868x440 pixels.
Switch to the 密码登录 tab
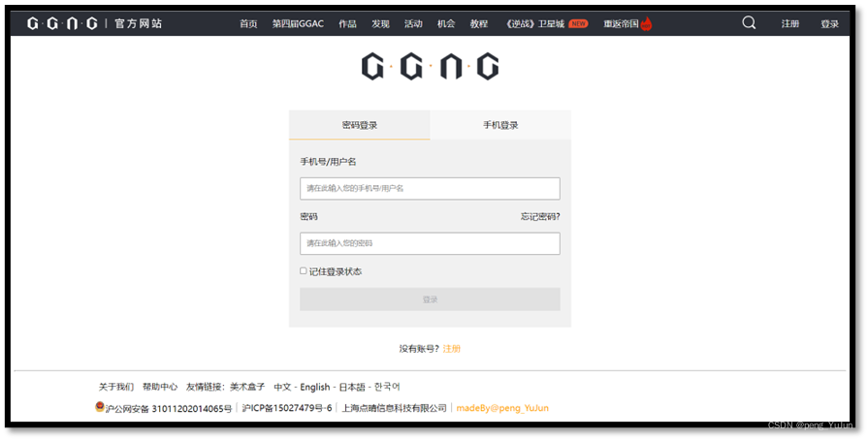pos(359,125)
